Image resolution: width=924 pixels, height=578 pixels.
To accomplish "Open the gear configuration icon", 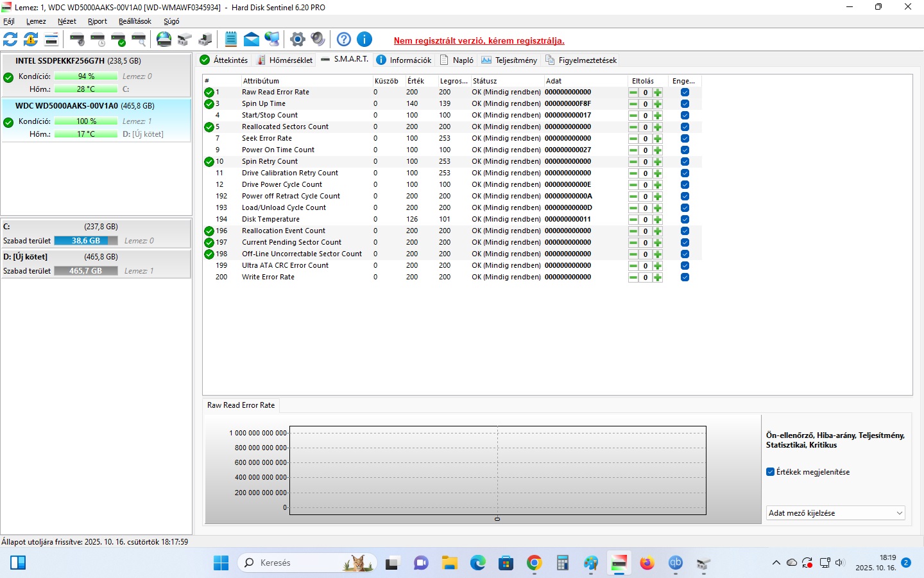I will [297, 39].
